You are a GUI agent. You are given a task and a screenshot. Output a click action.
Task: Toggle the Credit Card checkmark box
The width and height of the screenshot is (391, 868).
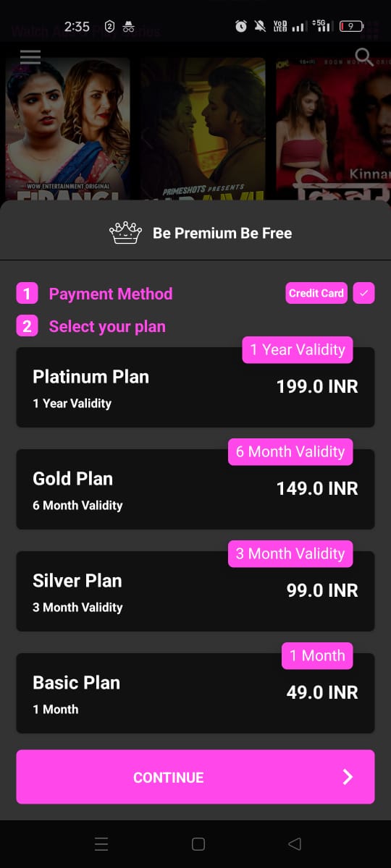click(363, 293)
